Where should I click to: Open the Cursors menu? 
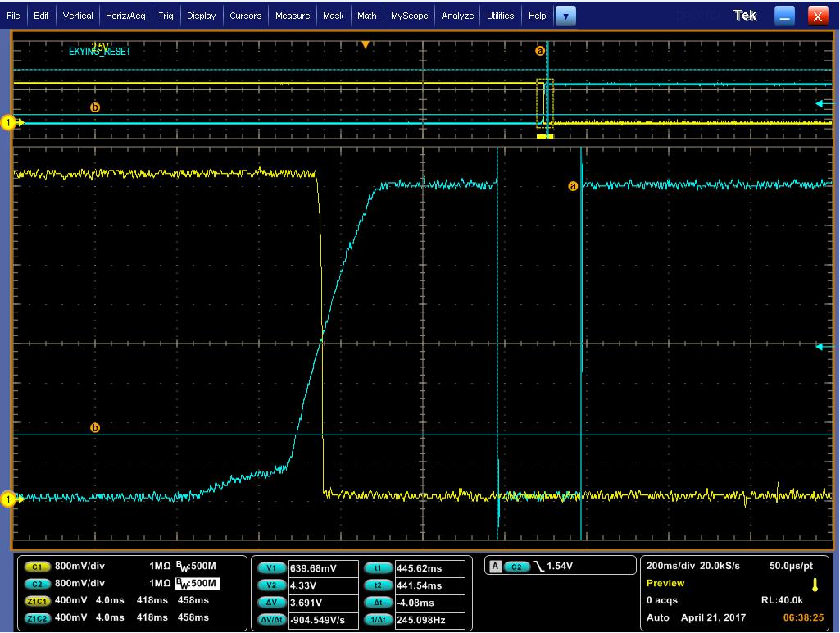(x=245, y=16)
